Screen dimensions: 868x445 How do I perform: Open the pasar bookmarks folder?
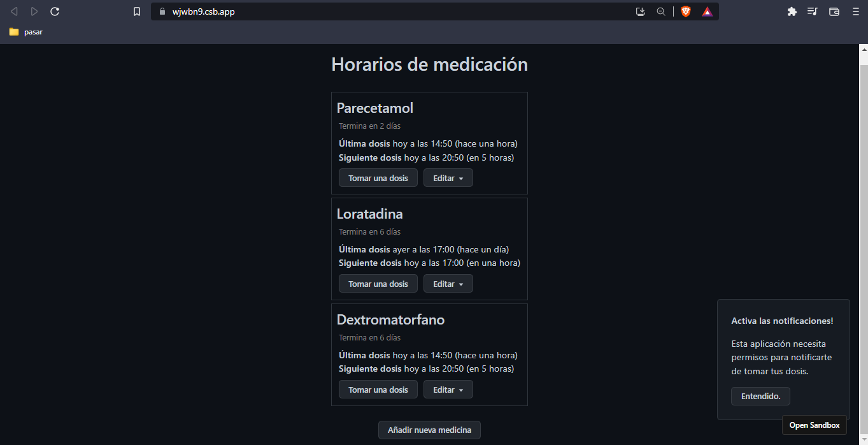[x=25, y=31]
